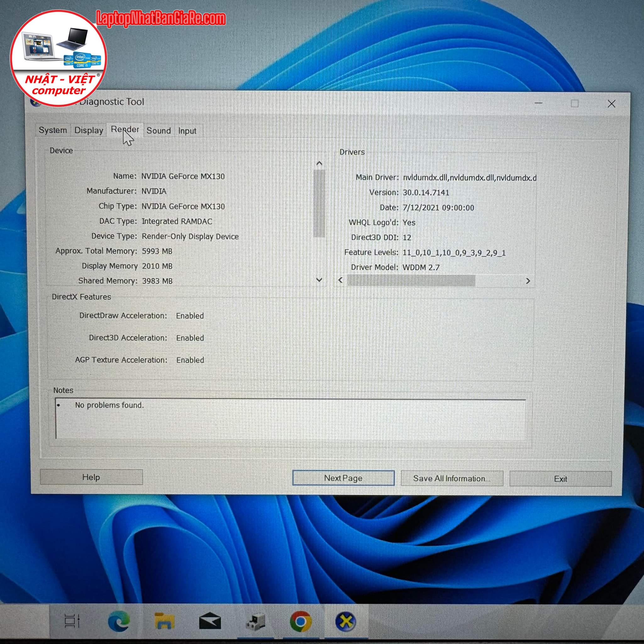Image resolution: width=644 pixels, height=644 pixels.
Task: Launch the Mail app from the taskbar
Action: click(x=210, y=622)
